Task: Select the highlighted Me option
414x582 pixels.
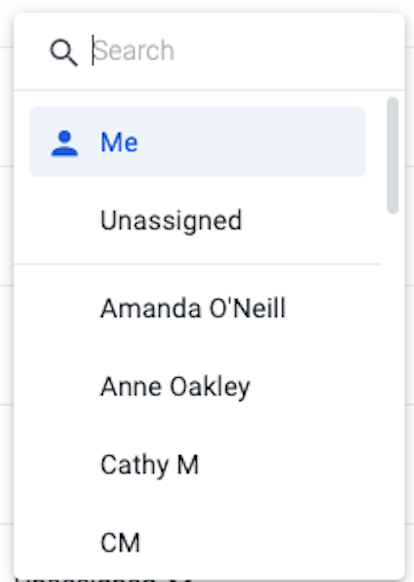Action: click(x=198, y=142)
